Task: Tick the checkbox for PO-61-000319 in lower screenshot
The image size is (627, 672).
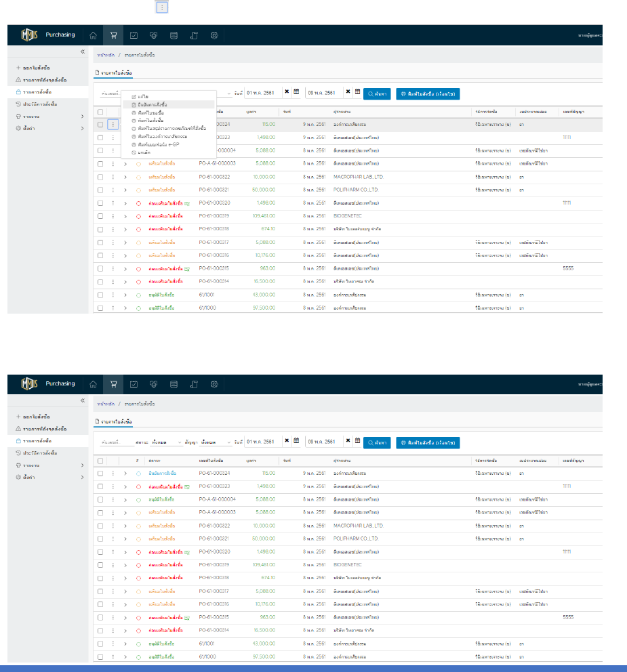Action: pyautogui.click(x=100, y=565)
